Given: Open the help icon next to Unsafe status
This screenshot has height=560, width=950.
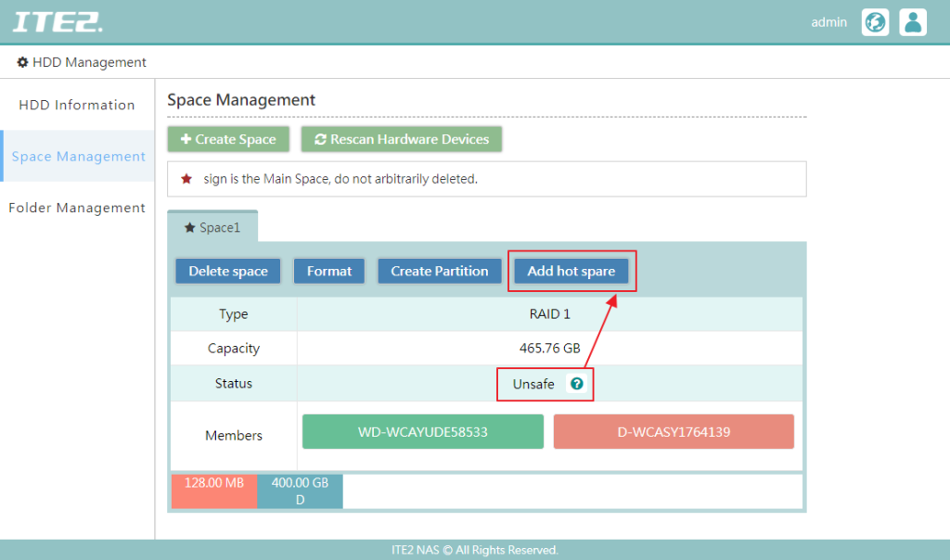Looking at the screenshot, I should [574, 384].
